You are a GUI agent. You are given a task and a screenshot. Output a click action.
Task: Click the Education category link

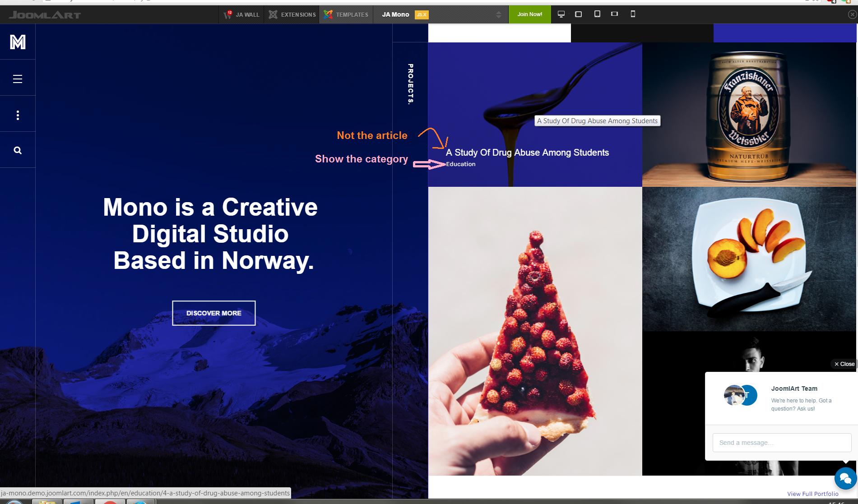pyautogui.click(x=460, y=164)
